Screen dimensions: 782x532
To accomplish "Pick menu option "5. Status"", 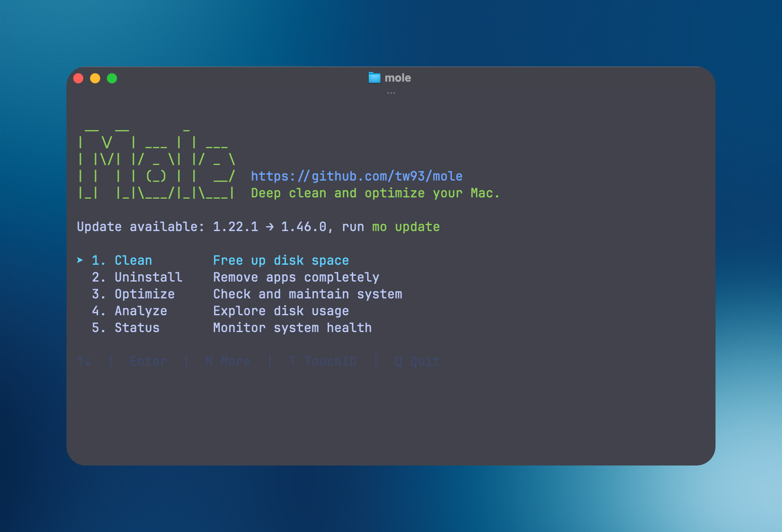I will coord(125,328).
